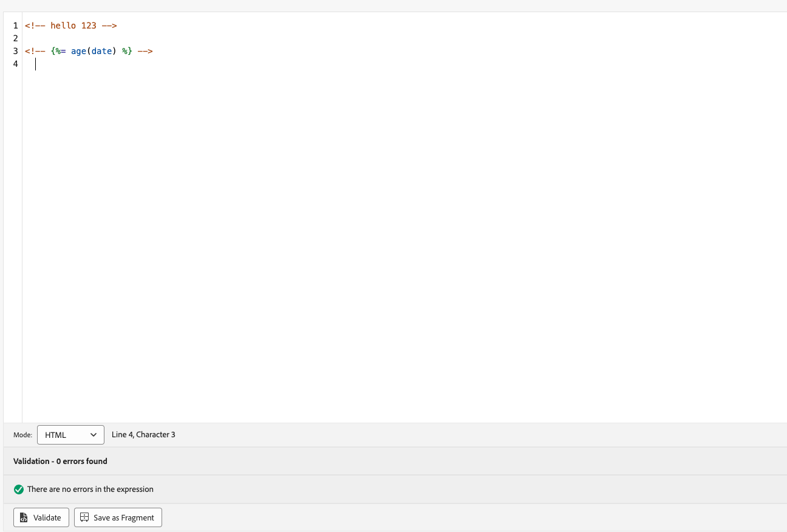Place cursor at end of line 4
787x532 pixels.
tap(36, 64)
